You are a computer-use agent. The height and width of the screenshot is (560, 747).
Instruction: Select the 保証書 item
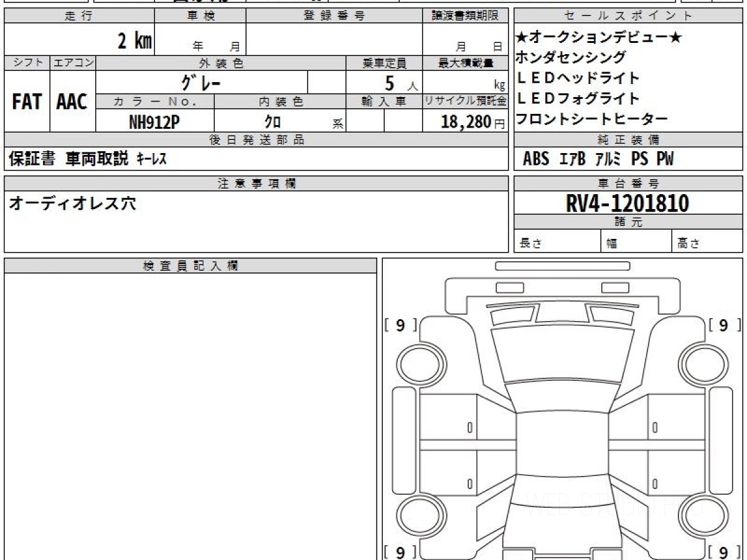click(32, 159)
